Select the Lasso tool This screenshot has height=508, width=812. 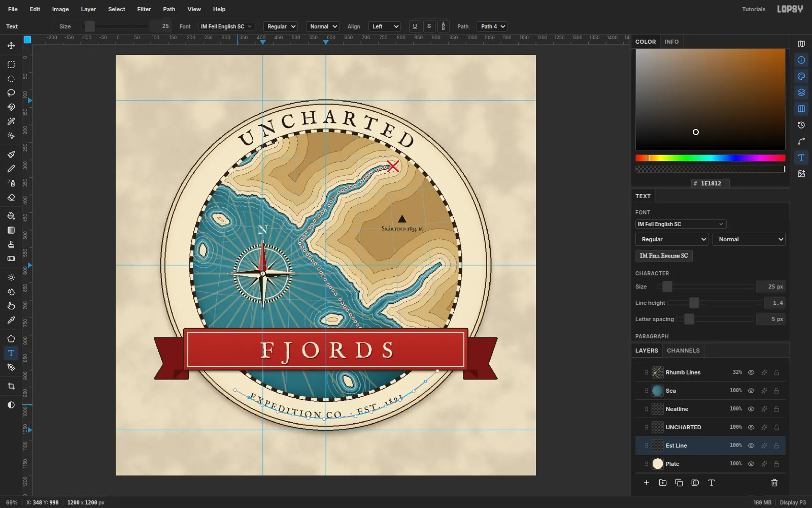pyautogui.click(x=11, y=93)
